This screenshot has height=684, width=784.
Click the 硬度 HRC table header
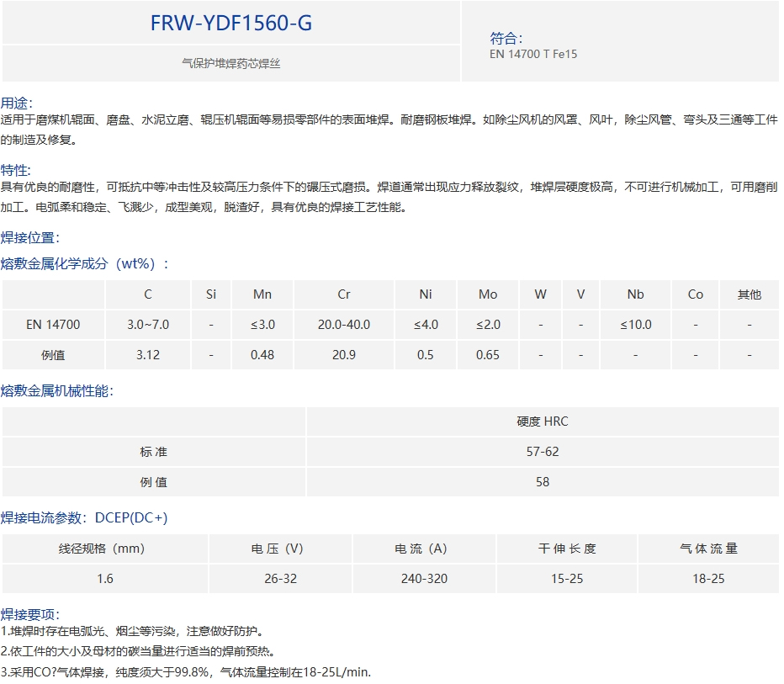pos(543,422)
